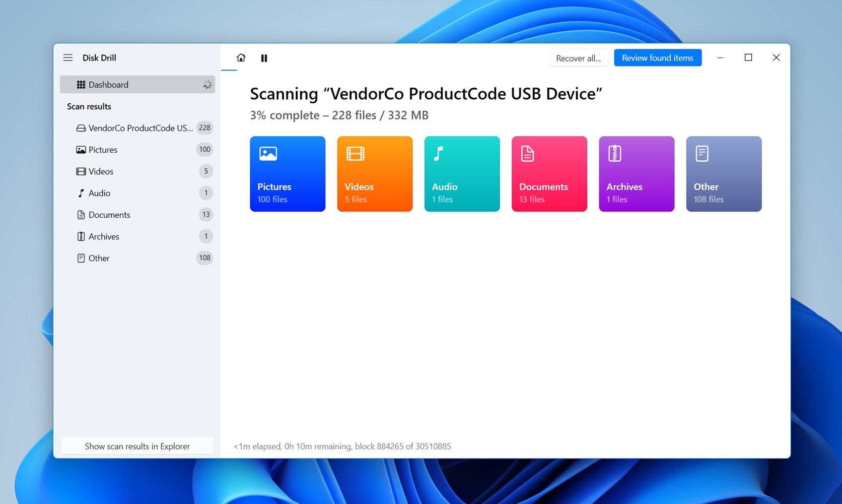842x504 pixels.
Task: Click the Recover all button
Action: tap(578, 58)
